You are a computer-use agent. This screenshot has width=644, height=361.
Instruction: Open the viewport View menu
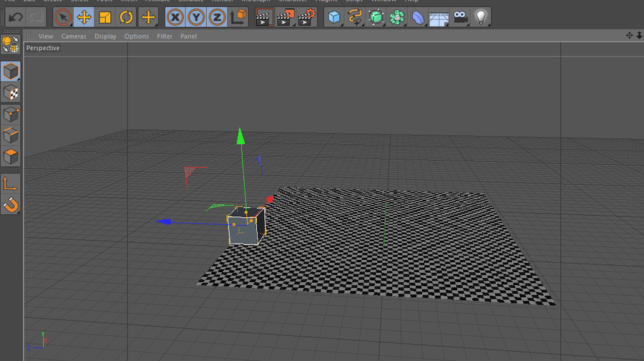[46, 37]
